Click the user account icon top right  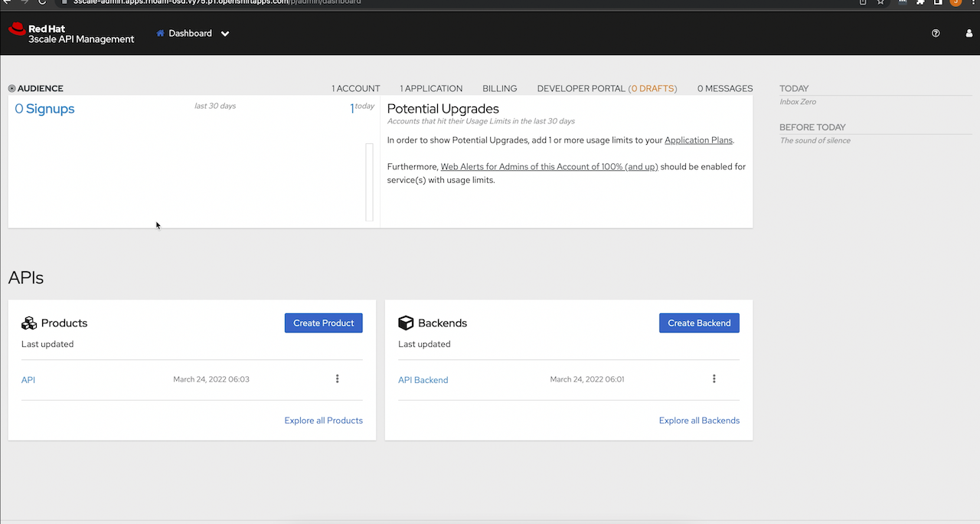[x=969, y=33]
